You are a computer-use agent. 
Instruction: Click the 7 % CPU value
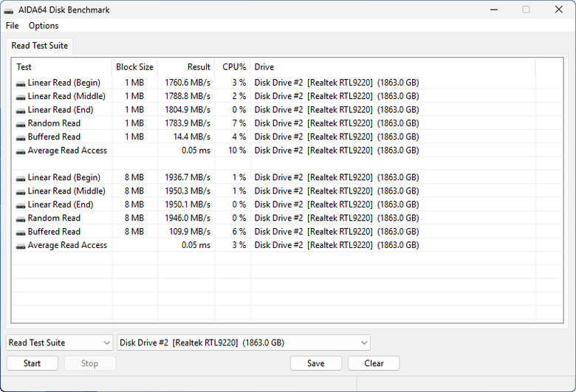pyautogui.click(x=239, y=123)
